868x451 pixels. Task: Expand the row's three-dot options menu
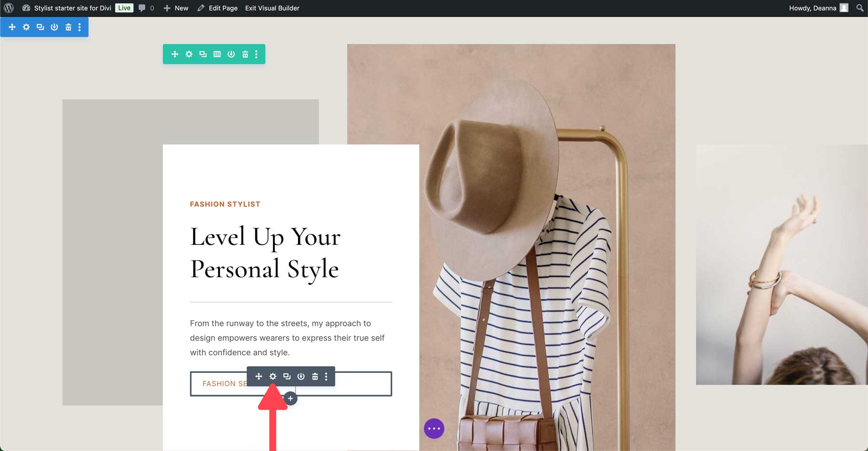point(257,54)
